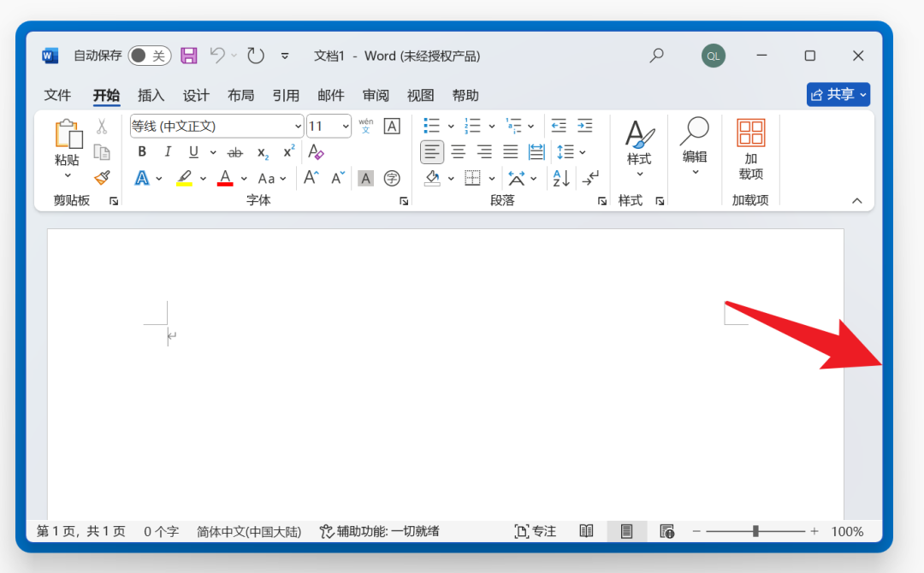Switch to the 插入 tab
This screenshot has height=573, width=924.
(151, 96)
